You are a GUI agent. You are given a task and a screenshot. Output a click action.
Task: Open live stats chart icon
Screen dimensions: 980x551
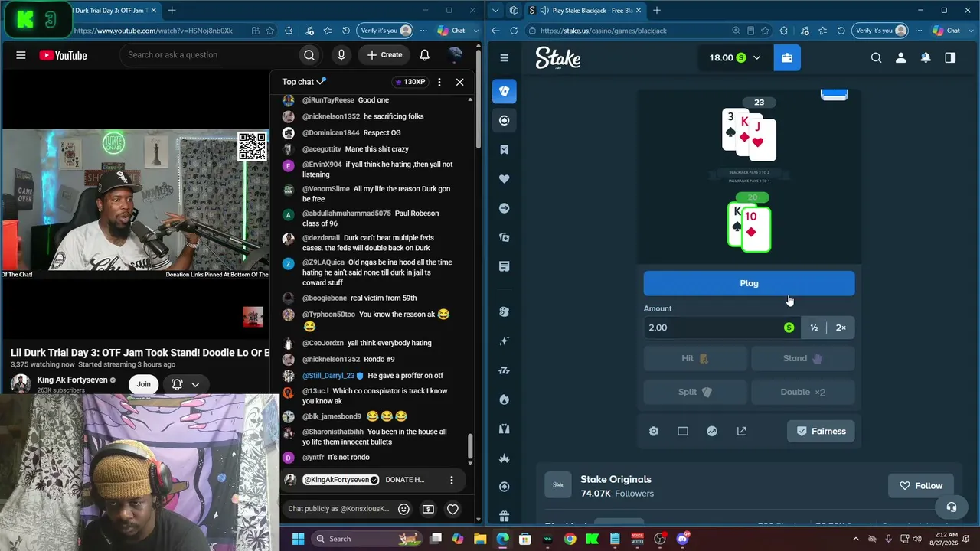coord(712,432)
